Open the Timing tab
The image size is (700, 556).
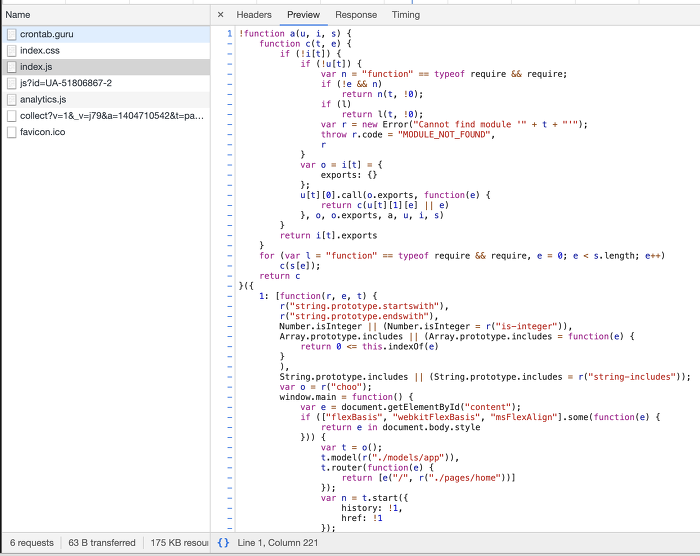(x=406, y=15)
